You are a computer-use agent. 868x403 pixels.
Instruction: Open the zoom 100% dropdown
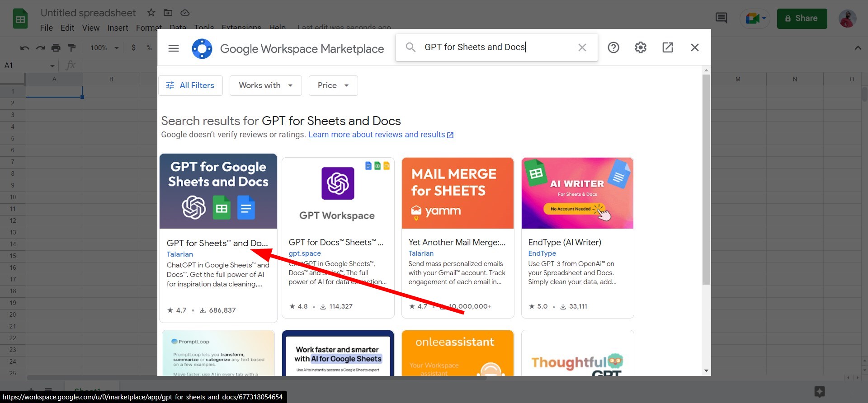[x=104, y=47]
